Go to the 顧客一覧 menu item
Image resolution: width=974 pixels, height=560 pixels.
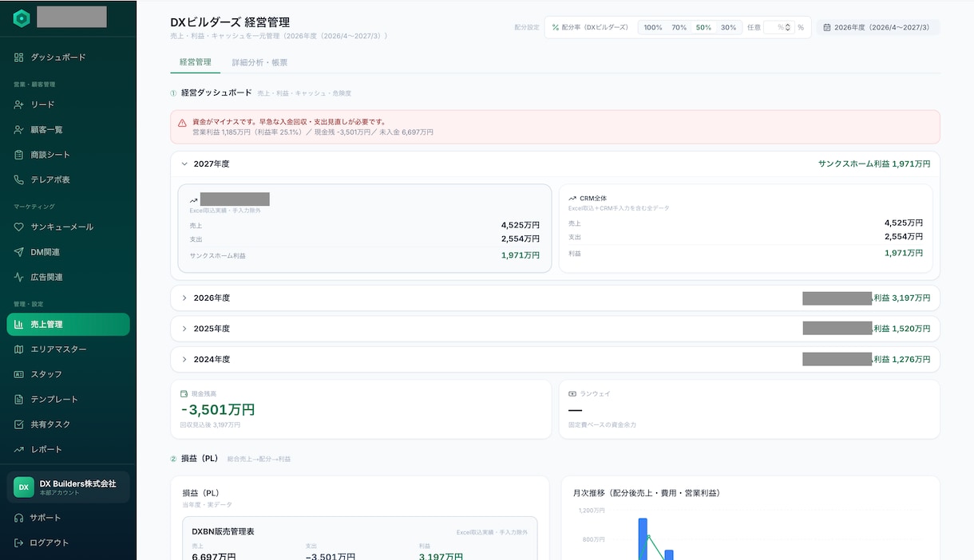(x=68, y=129)
